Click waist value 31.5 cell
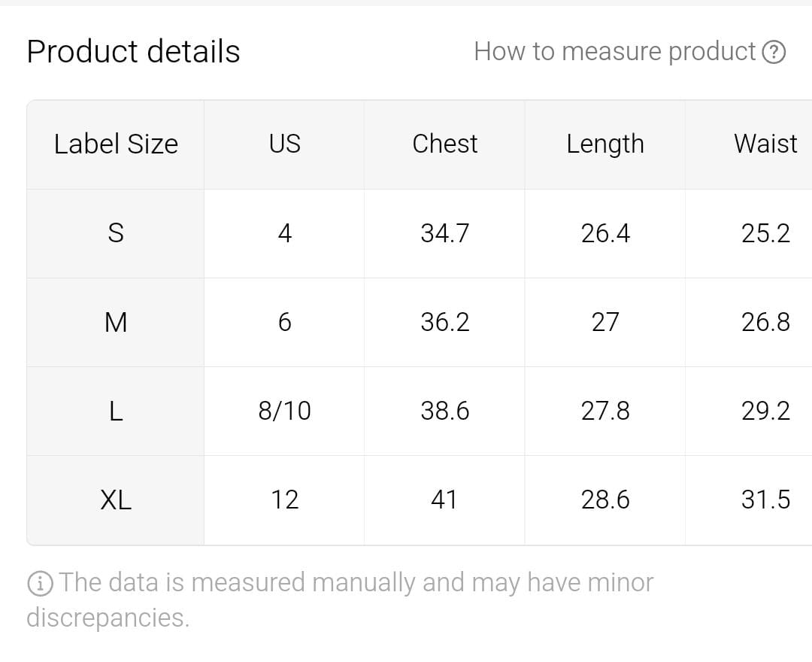This screenshot has height=662, width=812. click(x=765, y=500)
